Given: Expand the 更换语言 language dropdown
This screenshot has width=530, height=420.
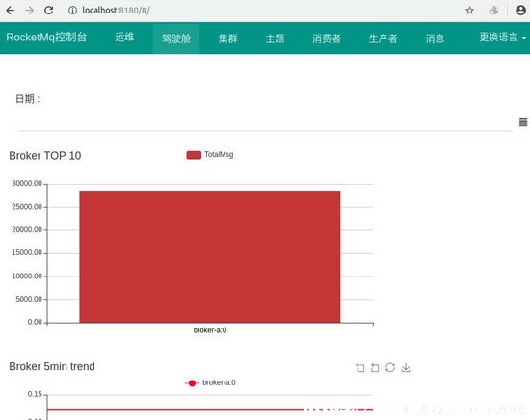Looking at the screenshot, I should (x=502, y=38).
